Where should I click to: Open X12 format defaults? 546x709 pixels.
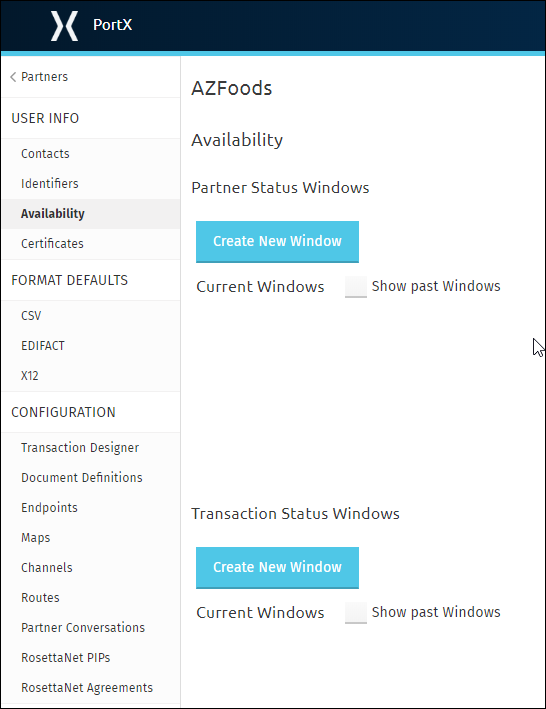tap(29, 376)
